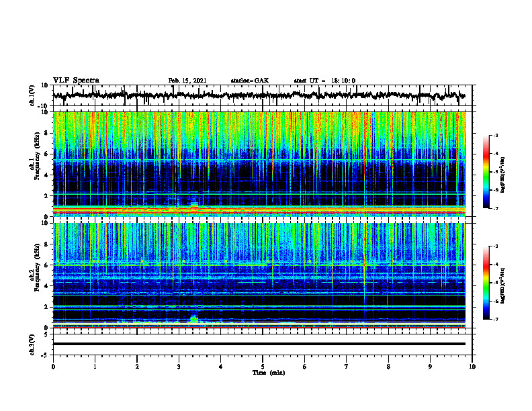Click the "-7" label on ch.2 colorbar
Image resolution: width=532 pixels, height=411 pixels.
[496, 319]
